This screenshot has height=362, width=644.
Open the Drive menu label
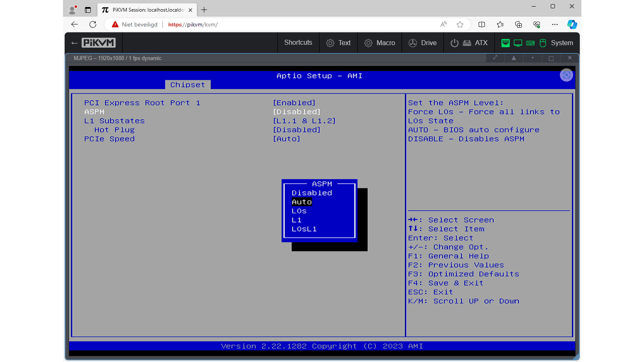coord(429,43)
